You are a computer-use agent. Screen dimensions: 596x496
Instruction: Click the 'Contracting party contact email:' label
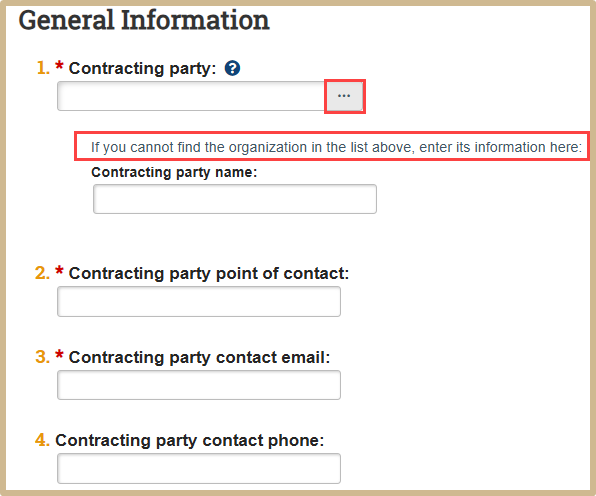pos(199,358)
